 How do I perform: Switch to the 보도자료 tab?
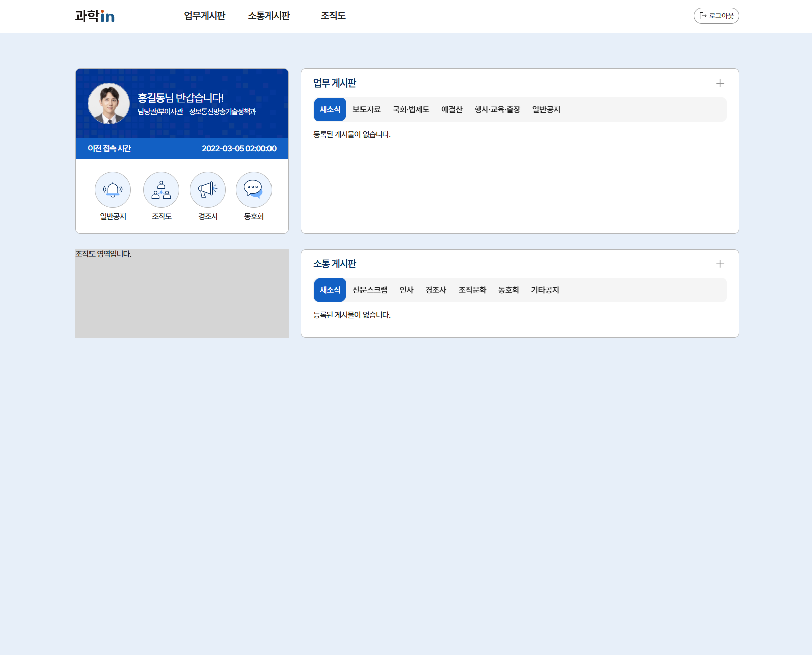pyautogui.click(x=367, y=109)
